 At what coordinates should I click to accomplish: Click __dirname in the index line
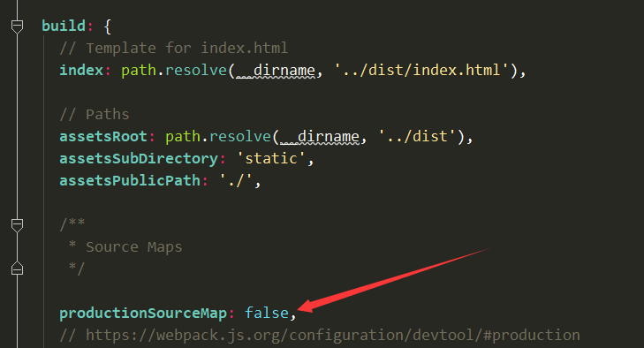coord(275,71)
